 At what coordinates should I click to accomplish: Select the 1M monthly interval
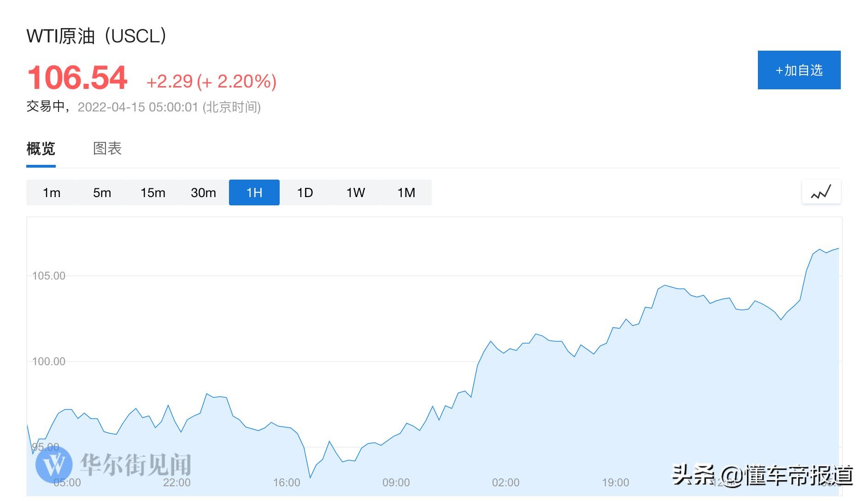[x=406, y=192]
